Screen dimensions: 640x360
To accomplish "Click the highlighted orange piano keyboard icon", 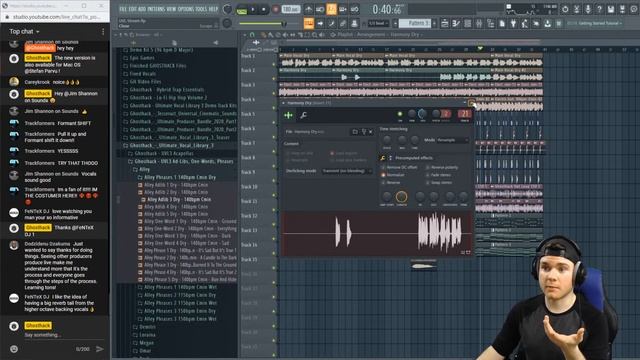I will pos(309,24).
